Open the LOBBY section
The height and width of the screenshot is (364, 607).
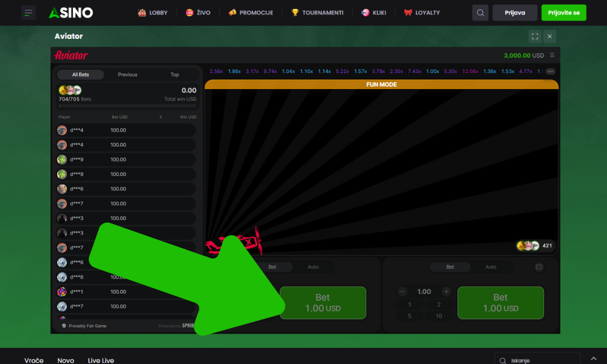(x=152, y=13)
